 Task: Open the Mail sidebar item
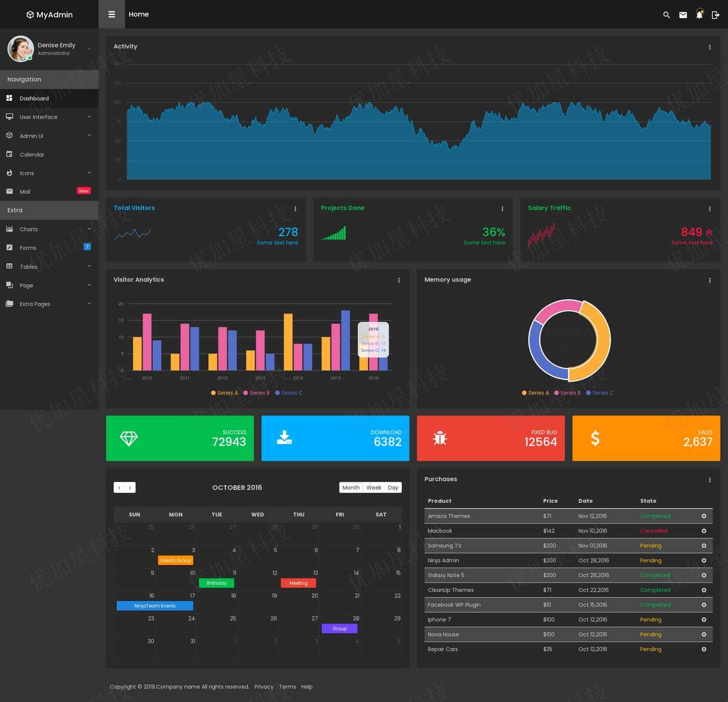(x=49, y=192)
